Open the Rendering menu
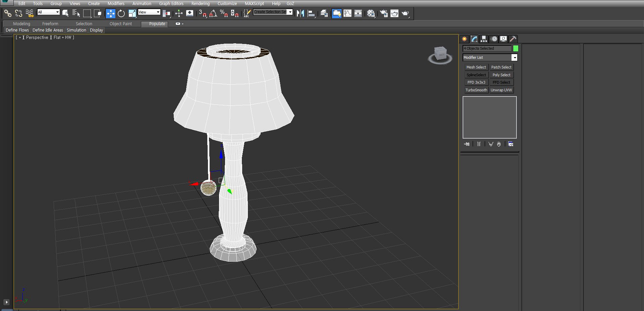The image size is (644, 311). [200, 3]
